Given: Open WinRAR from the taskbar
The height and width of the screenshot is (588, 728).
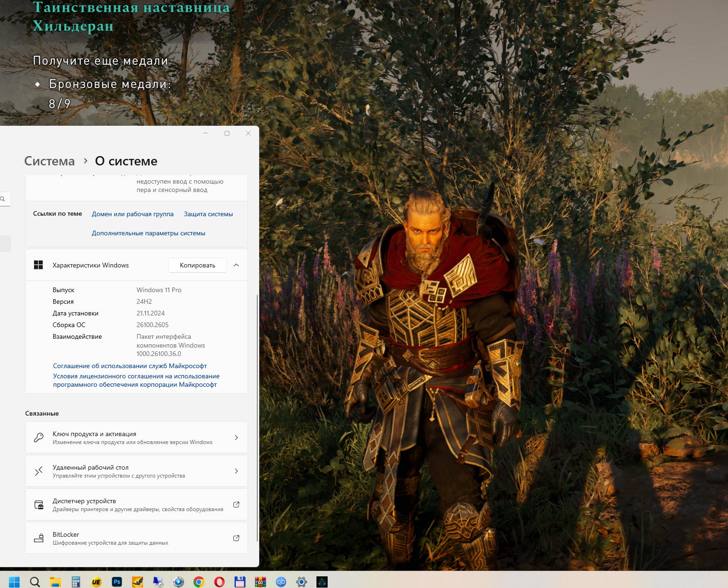Looking at the screenshot, I should tap(261, 582).
